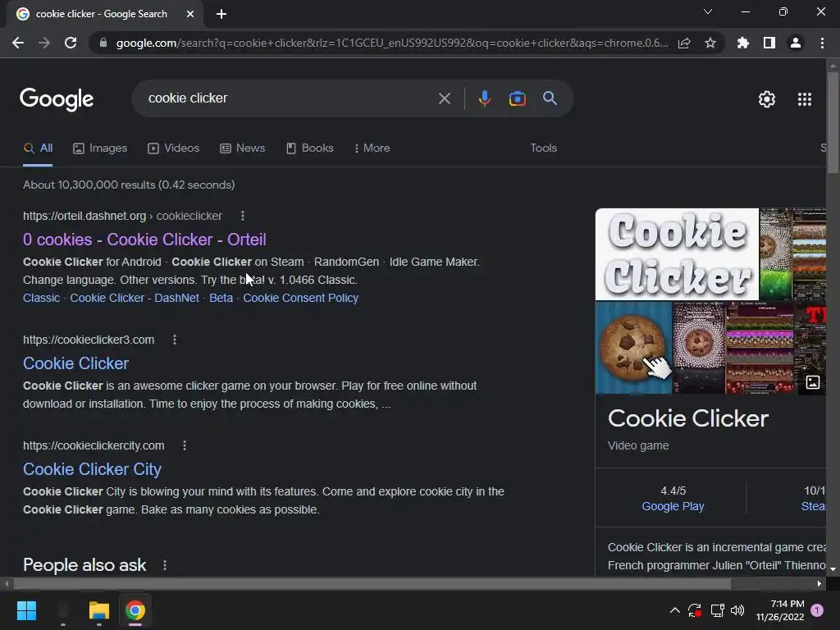840x630 pixels.
Task: Open the volume control in the tray
Action: [x=737, y=610]
